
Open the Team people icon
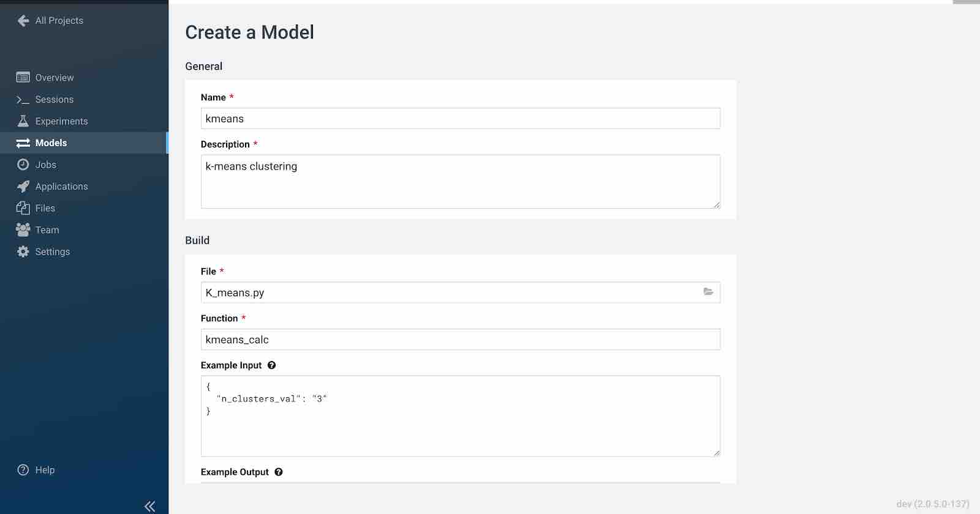tap(23, 230)
